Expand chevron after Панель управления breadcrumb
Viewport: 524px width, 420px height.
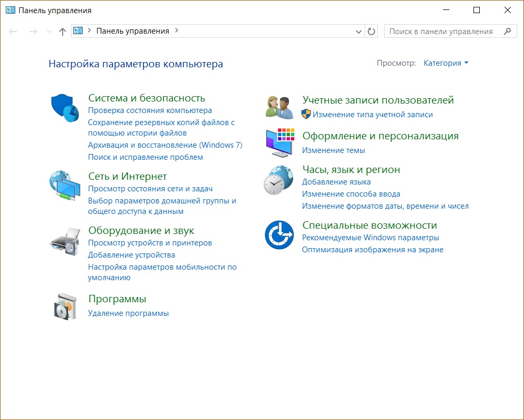pos(177,31)
